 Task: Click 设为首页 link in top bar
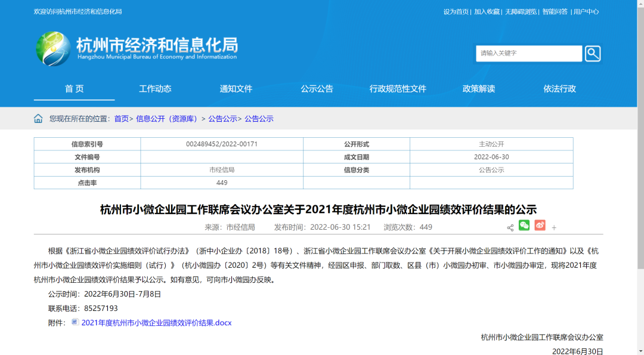point(456,12)
